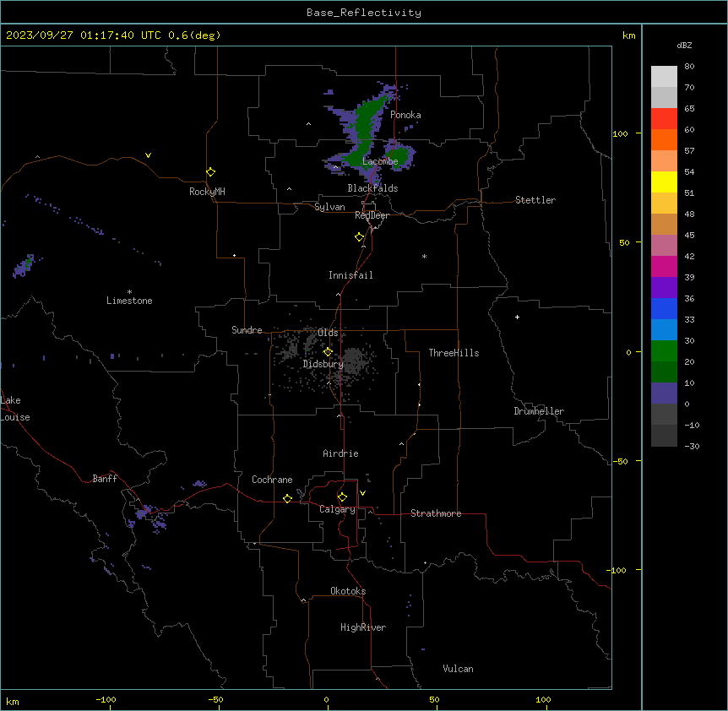The width and height of the screenshot is (728, 711).
Task: Click the dBZ legend heading
Action: [x=684, y=46]
